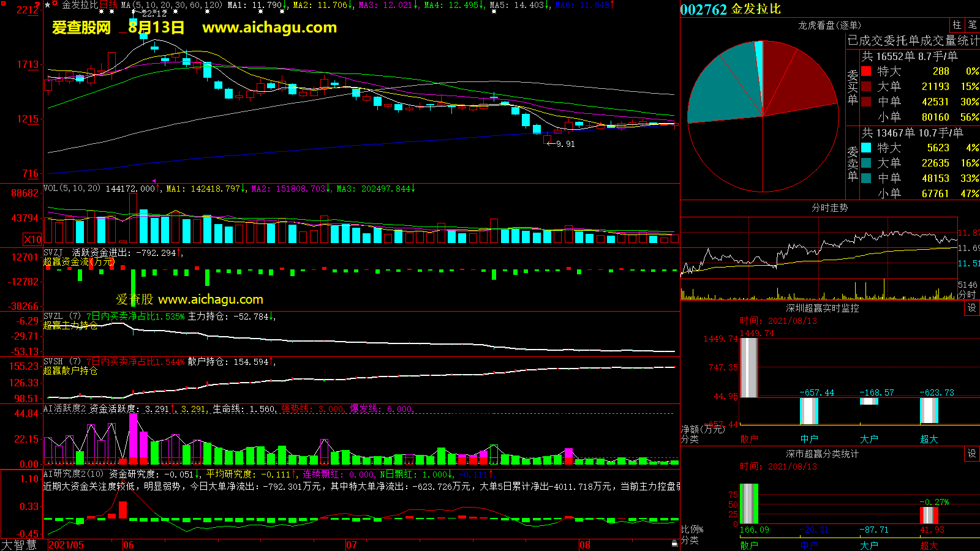Click the MA(5,10,20,30,60,120) indicator parameters

[x=171, y=5]
